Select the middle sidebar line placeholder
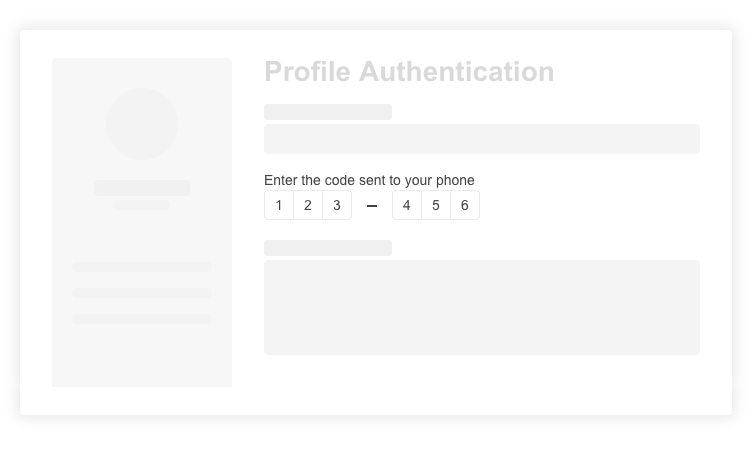This screenshot has height=475, width=752. (x=142, y=293)
